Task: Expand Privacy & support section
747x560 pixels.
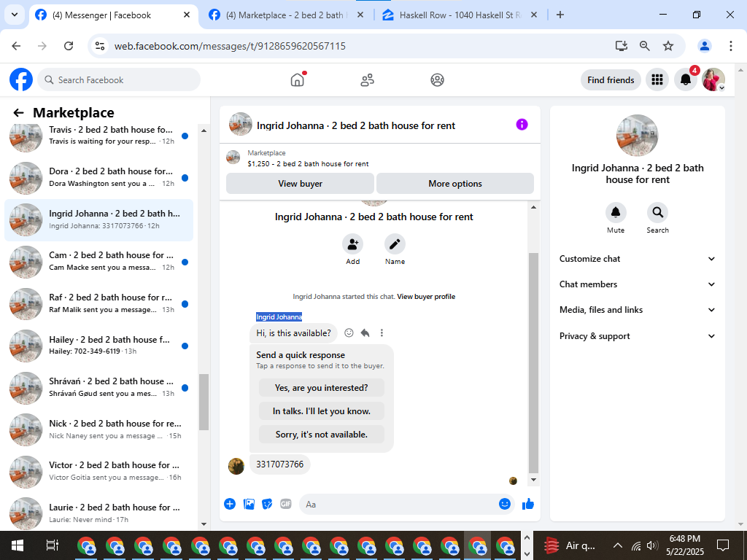Action: pyautogui.click(x=638, y=336)
